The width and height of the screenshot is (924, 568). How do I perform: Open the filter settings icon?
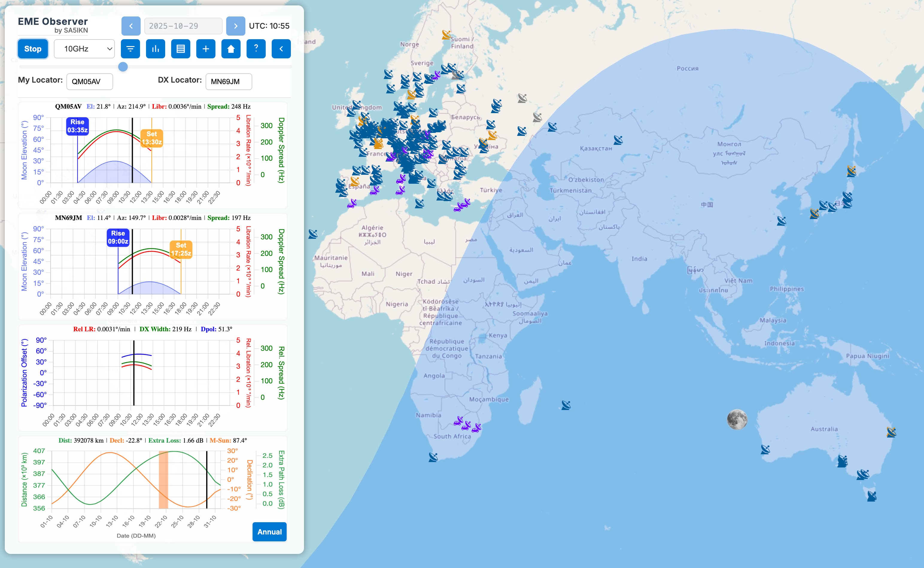tap(130, 48)
